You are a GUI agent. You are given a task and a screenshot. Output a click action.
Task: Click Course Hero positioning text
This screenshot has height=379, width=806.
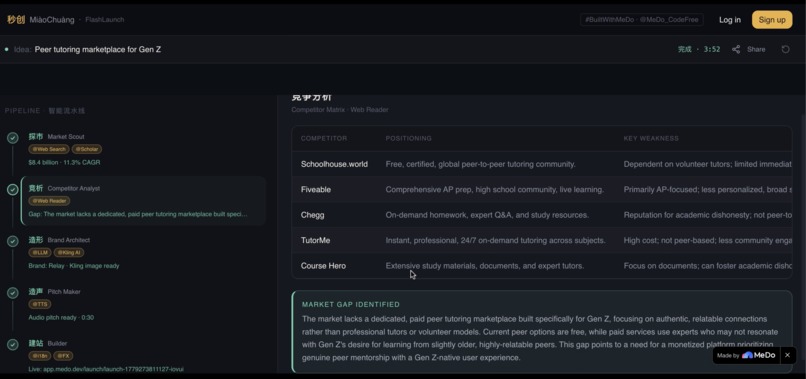pyautogui.click(x=485, y=266)
